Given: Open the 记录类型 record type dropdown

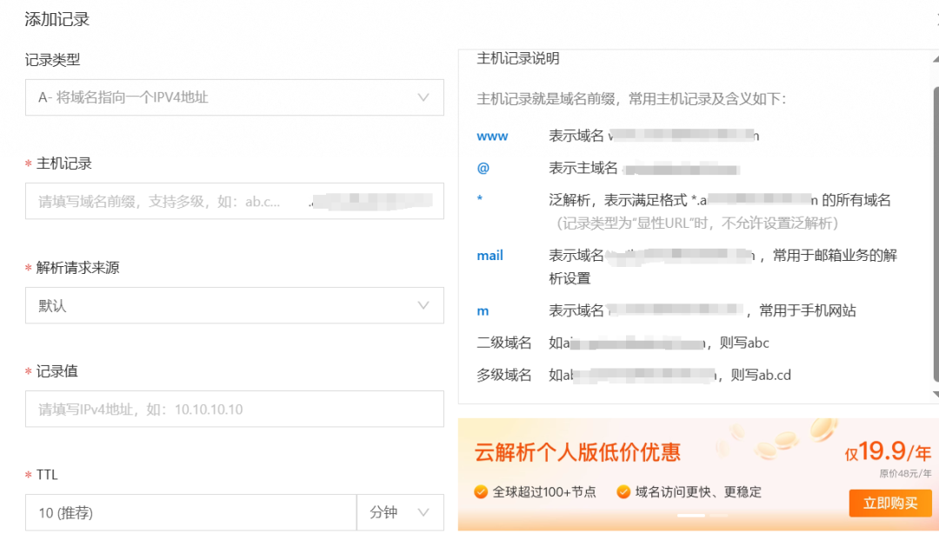Looking at the screenshot, I should tap(234, 97).
